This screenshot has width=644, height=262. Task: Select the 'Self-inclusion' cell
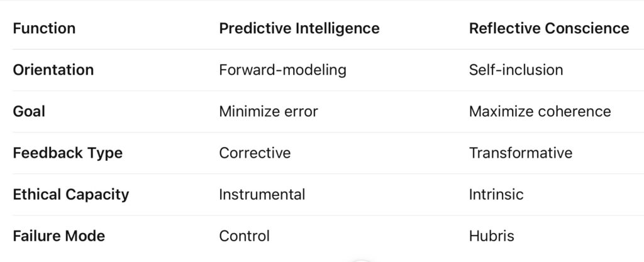coord(516,70)
